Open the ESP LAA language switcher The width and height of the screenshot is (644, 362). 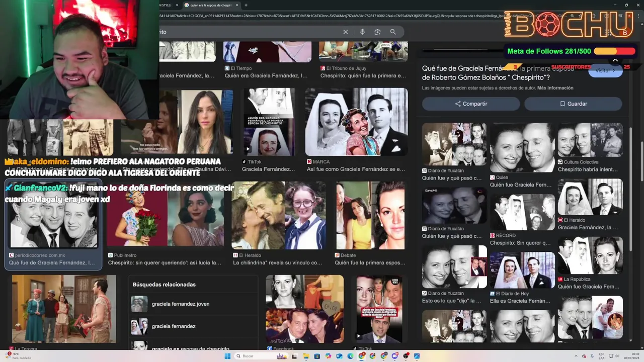coord(601,356)
